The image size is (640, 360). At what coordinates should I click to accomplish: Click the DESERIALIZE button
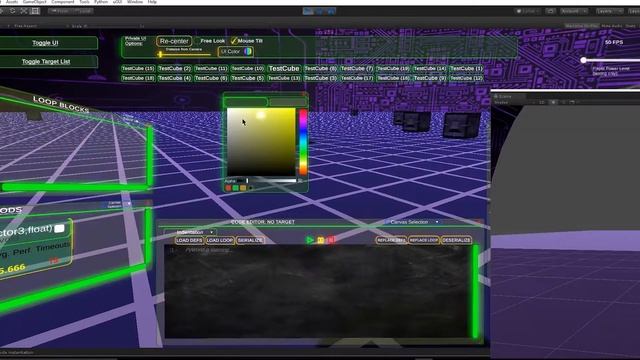(456, 240)
